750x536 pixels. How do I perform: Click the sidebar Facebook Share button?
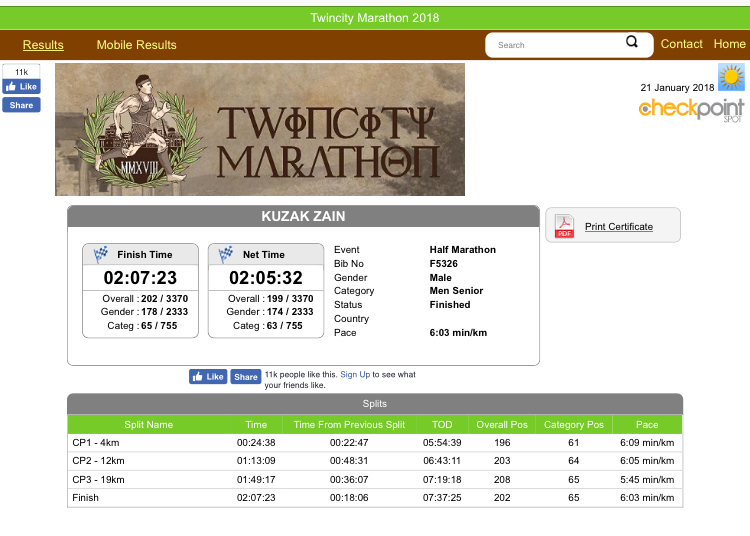coord(22,105)
